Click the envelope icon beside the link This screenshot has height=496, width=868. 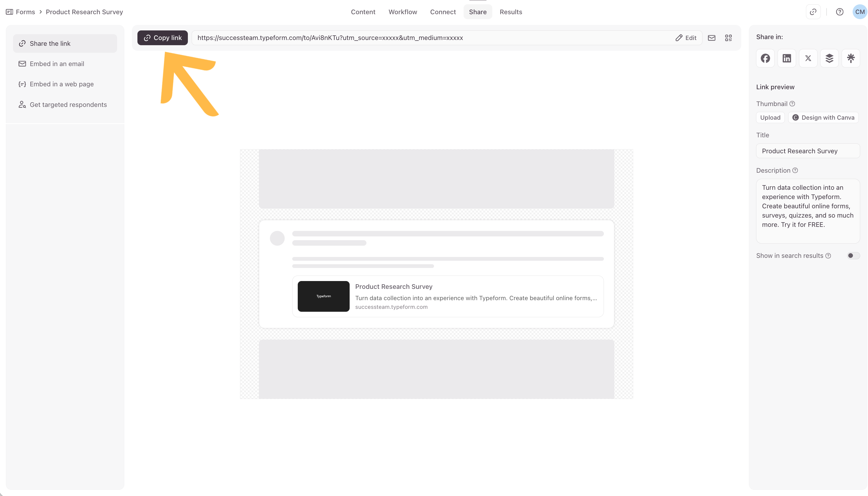coord(711,38)
